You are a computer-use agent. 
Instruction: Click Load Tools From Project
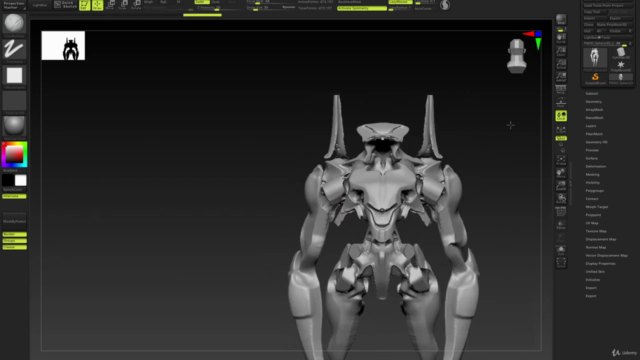(x=608, y=5)
